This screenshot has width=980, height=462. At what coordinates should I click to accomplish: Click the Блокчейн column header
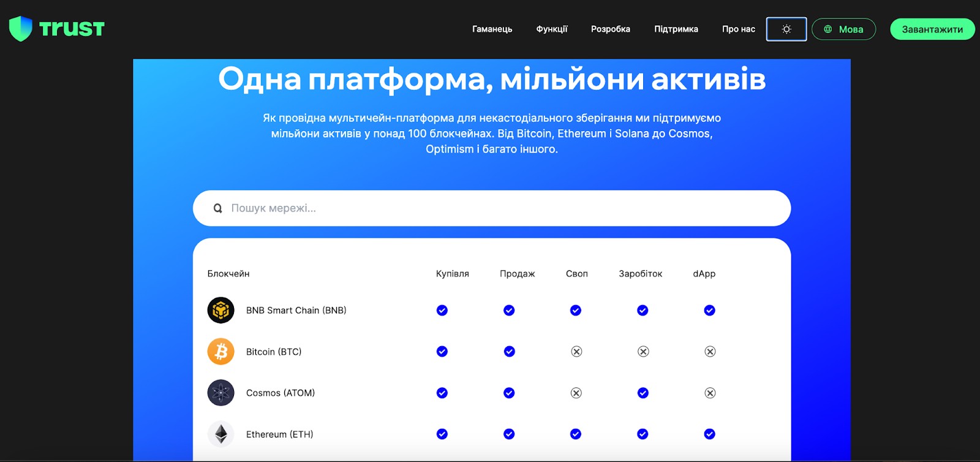pyautogui.click(x=228, y=274)
